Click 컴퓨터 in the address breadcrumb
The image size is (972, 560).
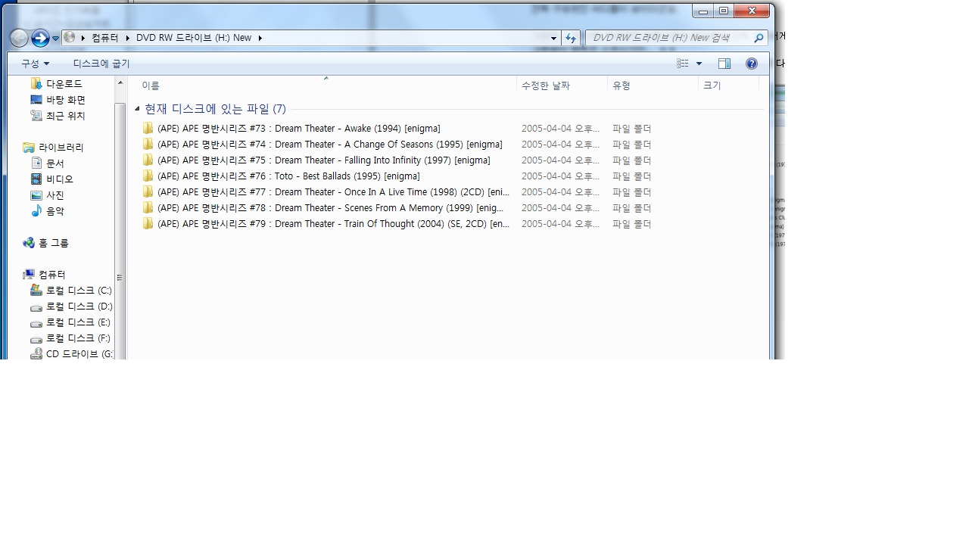[x=104, y=38]
